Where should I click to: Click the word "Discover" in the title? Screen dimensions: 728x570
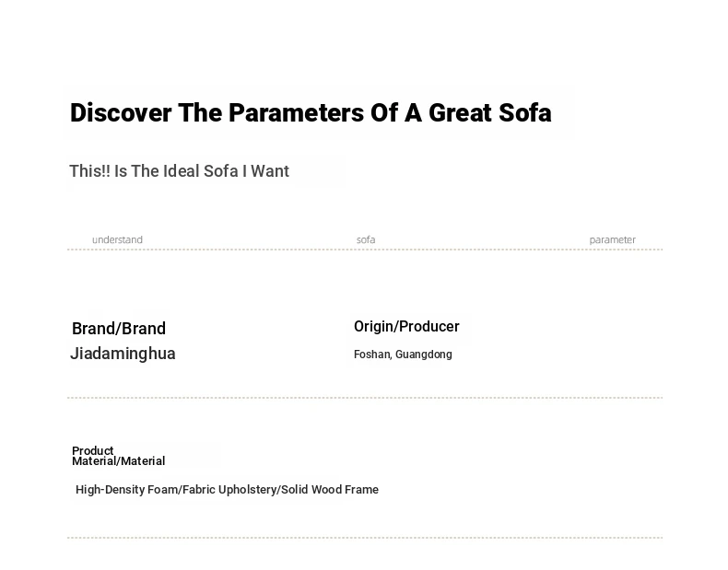click(121, 112)
